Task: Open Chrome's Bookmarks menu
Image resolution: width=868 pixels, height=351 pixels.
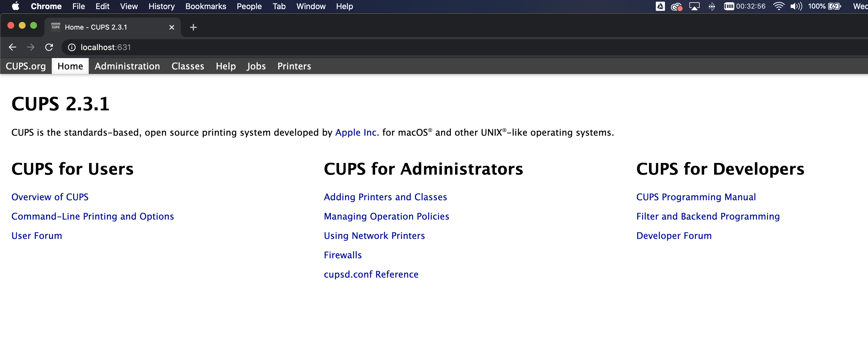Action: tap(206, 6)
